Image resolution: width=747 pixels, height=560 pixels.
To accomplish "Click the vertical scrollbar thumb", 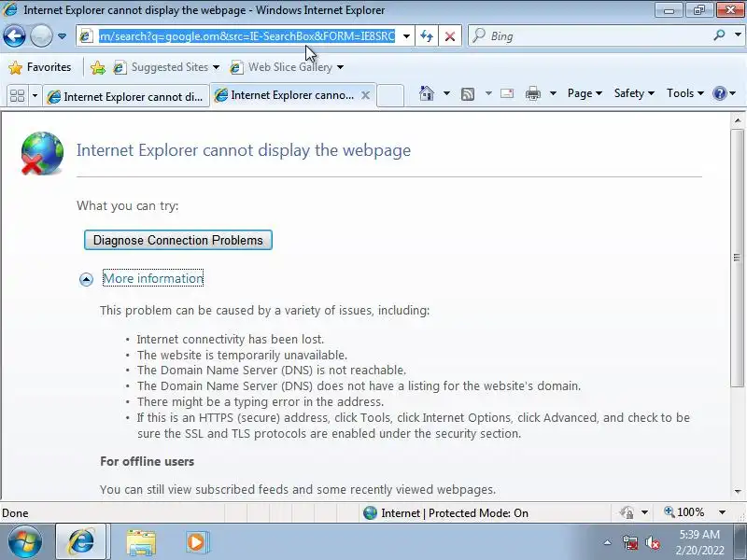I will pos(738,258).
